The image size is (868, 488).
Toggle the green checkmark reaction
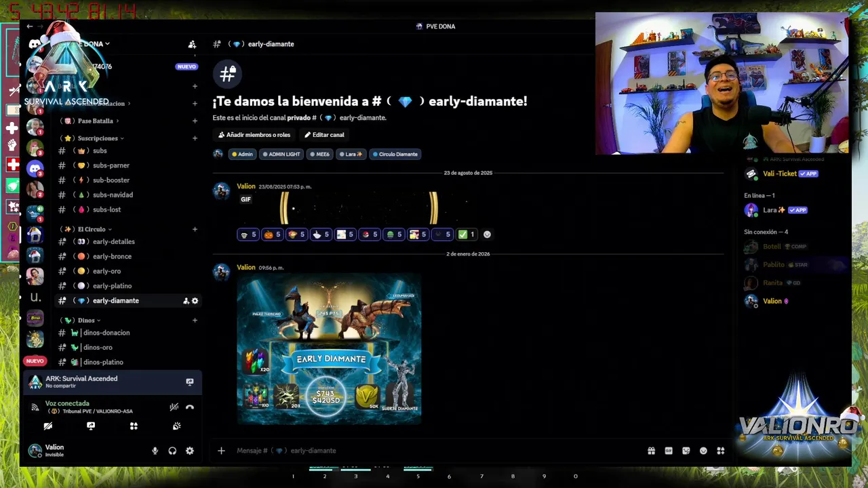click(467, 235)
